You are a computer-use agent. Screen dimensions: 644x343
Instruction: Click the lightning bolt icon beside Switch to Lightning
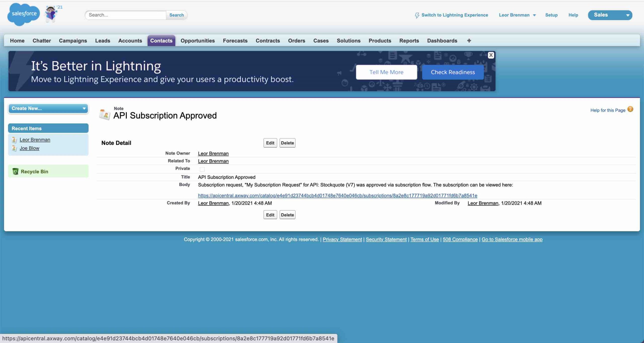pos(417,15)
